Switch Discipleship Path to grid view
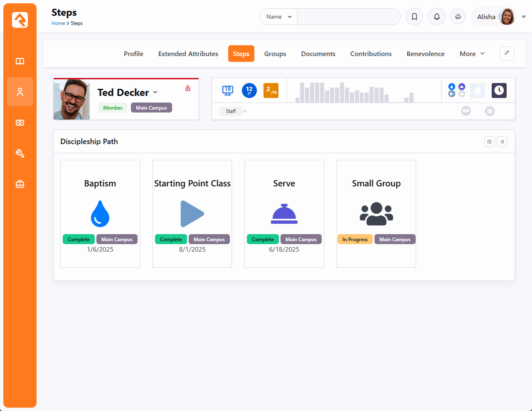The height and width of the screenshot is (411, 532). (489, 142)
